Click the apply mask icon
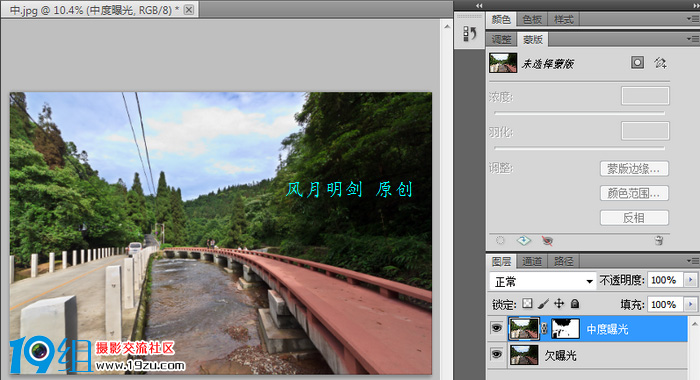Screen dimensions: 700x380 524,241
